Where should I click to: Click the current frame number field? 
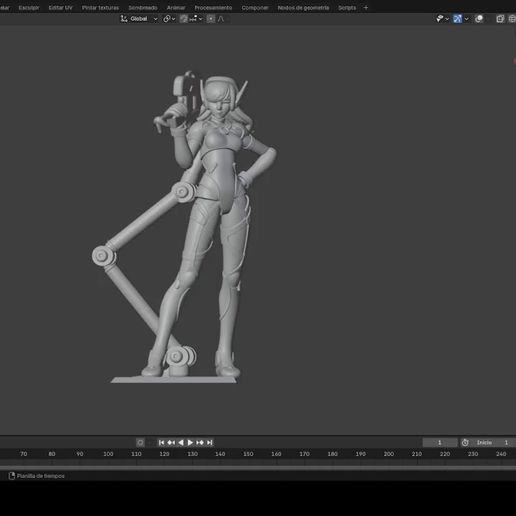[x=440, y=442]
